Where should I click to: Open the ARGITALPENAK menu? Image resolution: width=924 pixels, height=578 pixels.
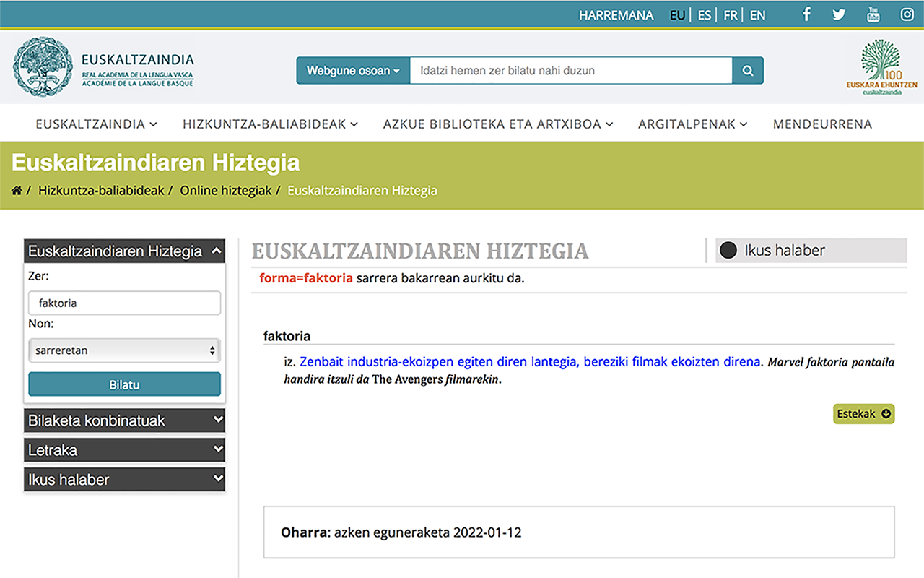coord(693,124)
